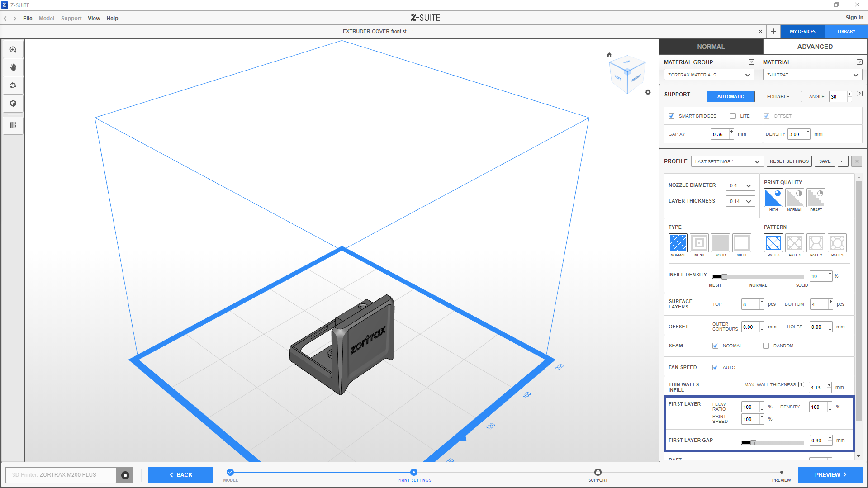Open the view settings gear icon
Image resolution: width=868 pixels, height=488 pixels.
[648, 92]
